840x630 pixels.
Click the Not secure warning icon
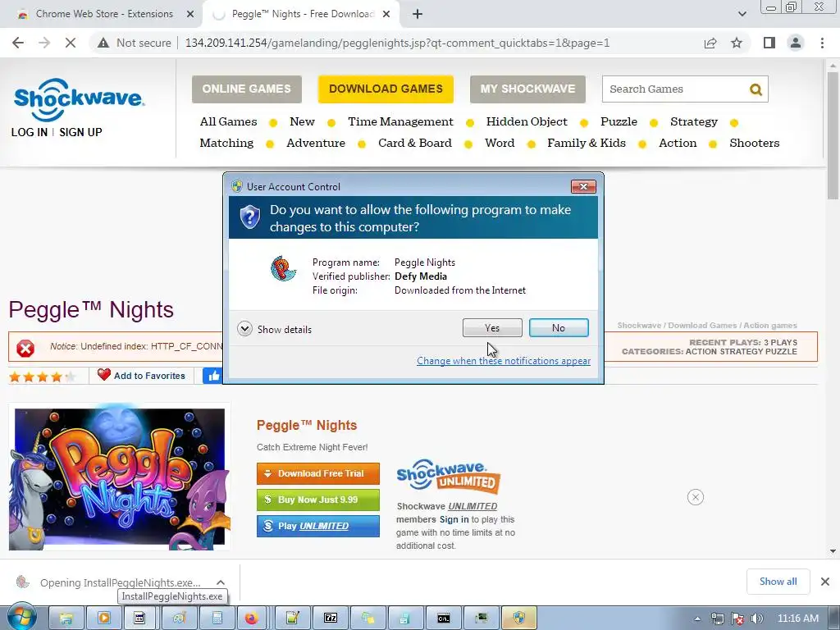pyautogui.click(x=103, y=43)
